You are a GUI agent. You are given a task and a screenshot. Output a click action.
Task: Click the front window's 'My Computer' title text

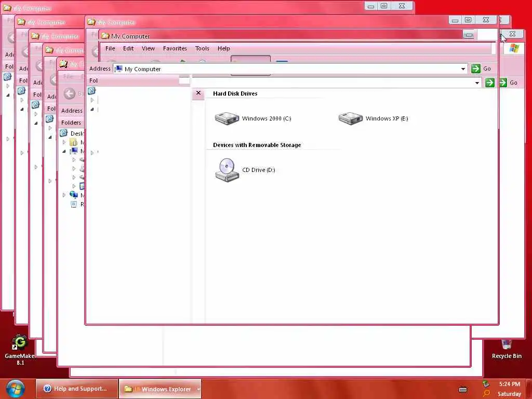click(130, 36)
